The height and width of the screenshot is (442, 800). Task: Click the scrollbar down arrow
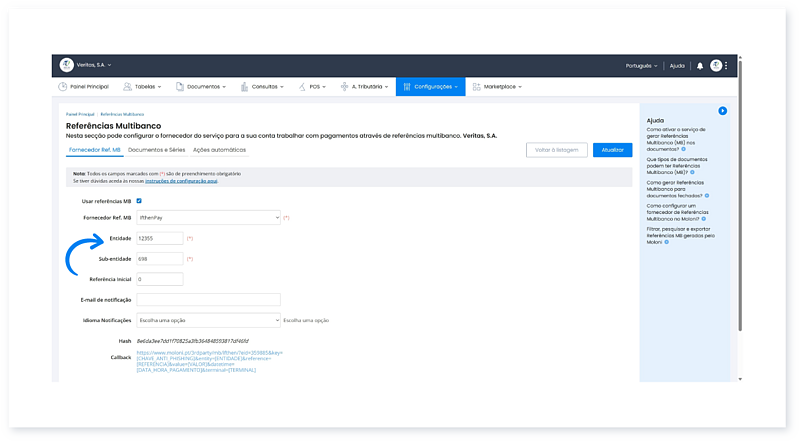pos(740,379)
